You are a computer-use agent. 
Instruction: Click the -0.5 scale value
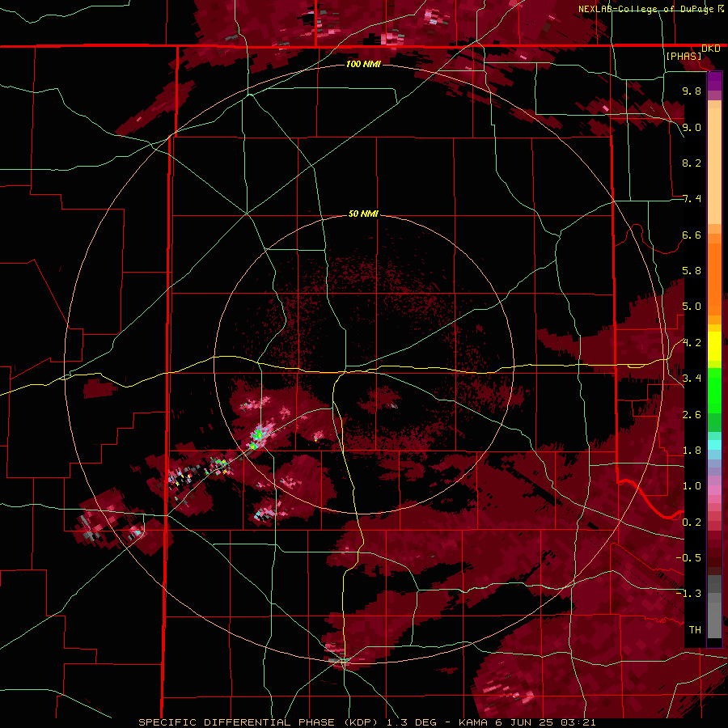(x=688, y=558)
